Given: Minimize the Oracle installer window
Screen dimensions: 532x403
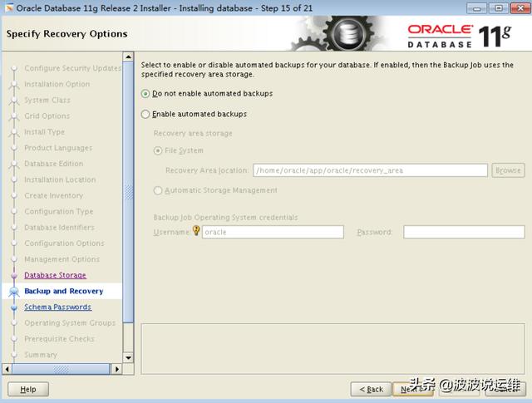Looking at the screenshot, I should [476, 8].
